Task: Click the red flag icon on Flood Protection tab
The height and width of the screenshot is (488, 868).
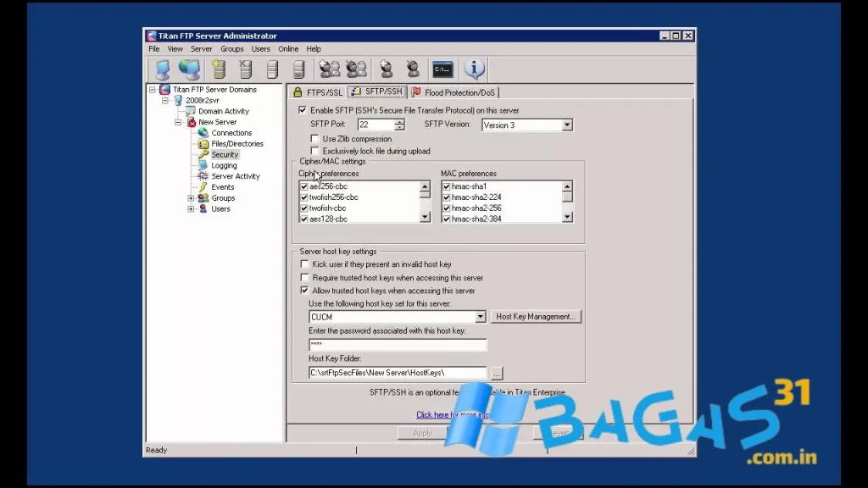Action: tap(415, 91)
